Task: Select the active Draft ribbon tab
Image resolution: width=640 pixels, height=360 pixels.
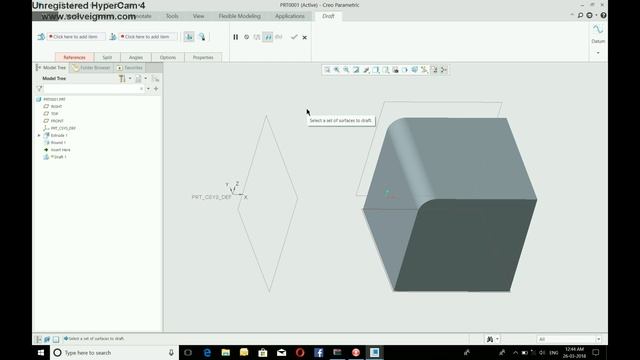Action: [x=328, y=16]
